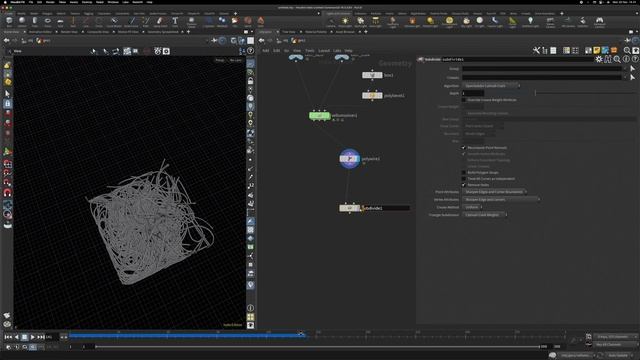The image size is (640, 360).
Task: Jump to the first frame
Action: [x=8, y=337]
